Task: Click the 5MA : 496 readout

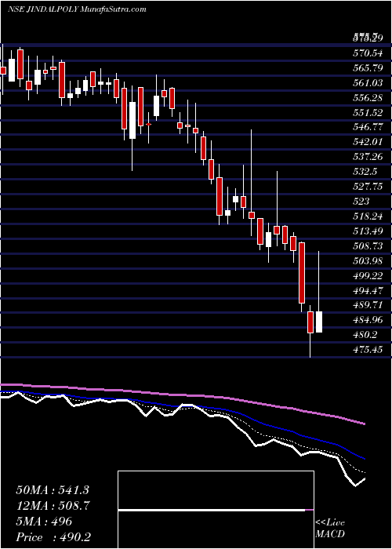Action: click(44, 522)
